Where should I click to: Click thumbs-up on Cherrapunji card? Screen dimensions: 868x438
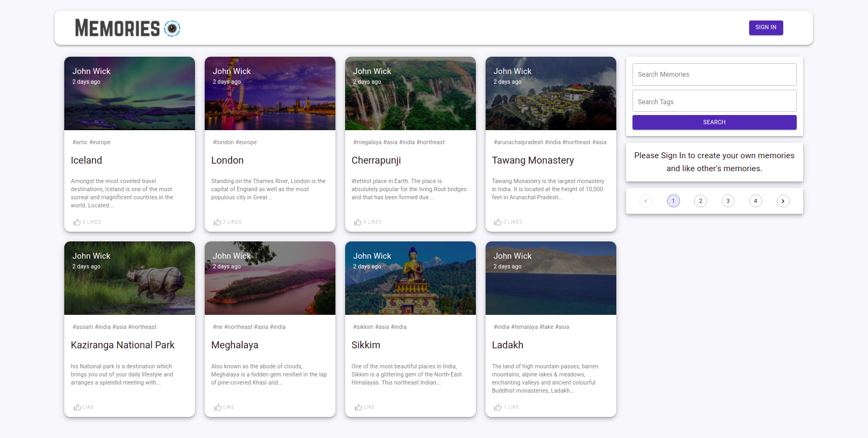pyautogui.click(x=368, y=222)
